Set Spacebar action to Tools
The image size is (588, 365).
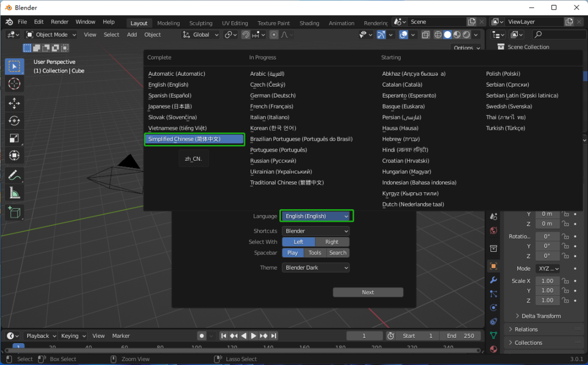[315, 253]
